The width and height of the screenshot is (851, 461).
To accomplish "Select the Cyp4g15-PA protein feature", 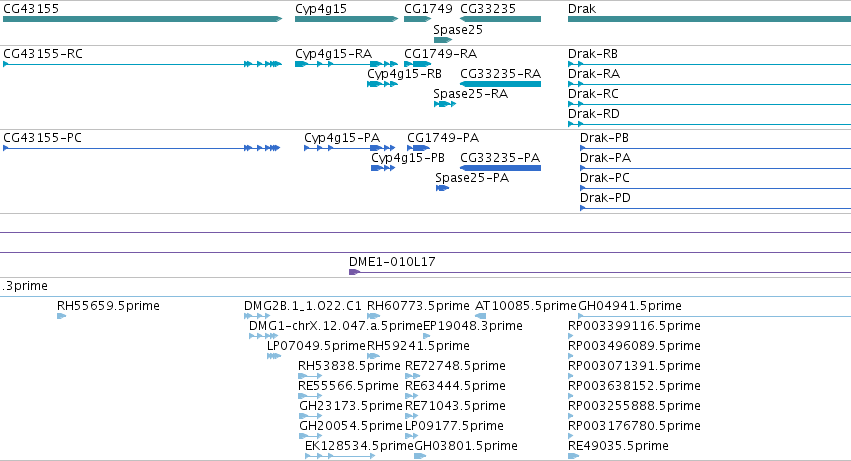I will click(350, 148).
